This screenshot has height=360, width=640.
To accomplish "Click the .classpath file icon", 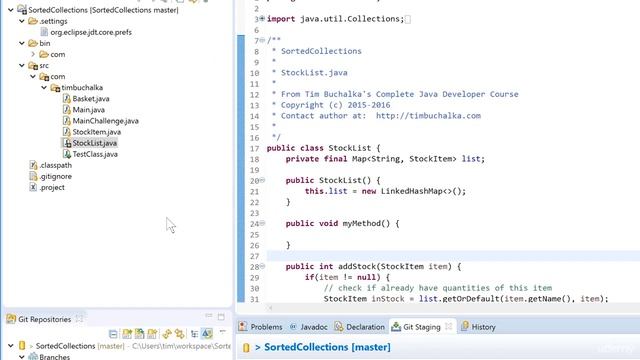I will 33,165.
